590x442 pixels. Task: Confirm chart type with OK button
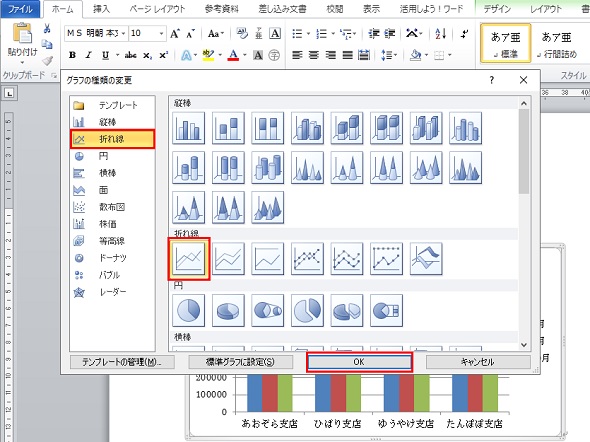point(359,362)
